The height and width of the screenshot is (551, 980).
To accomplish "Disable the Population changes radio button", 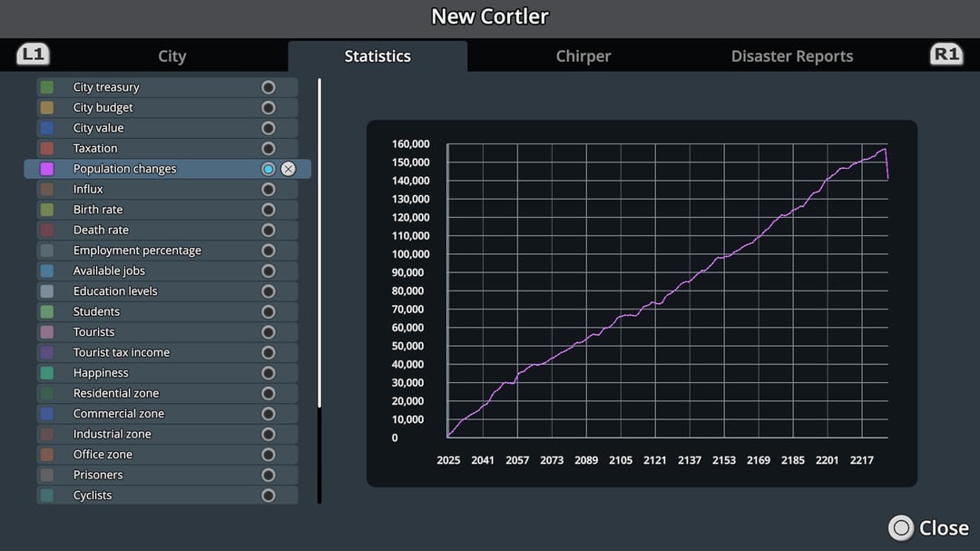I will click(268, 169).
